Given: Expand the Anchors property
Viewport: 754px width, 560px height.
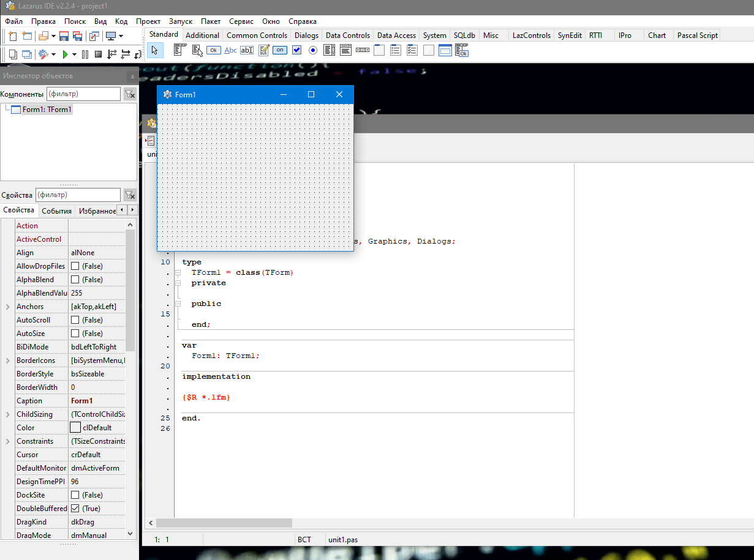Looking at the screenshot, I should (8, 307).
